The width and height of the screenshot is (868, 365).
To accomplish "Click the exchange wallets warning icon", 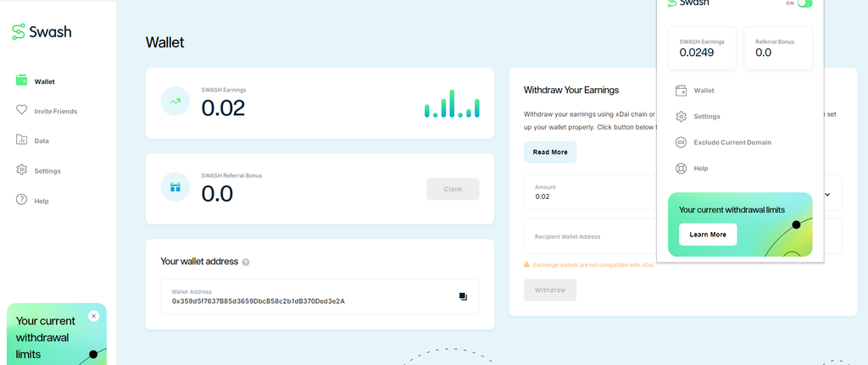I will [x=526, y=265].
